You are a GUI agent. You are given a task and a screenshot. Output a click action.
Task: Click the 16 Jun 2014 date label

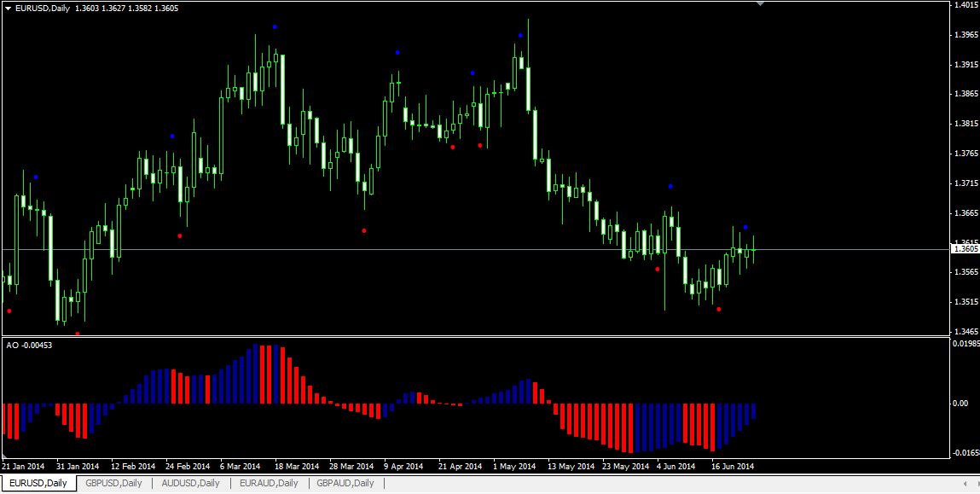pyautogui.click(x=734, y=467)
